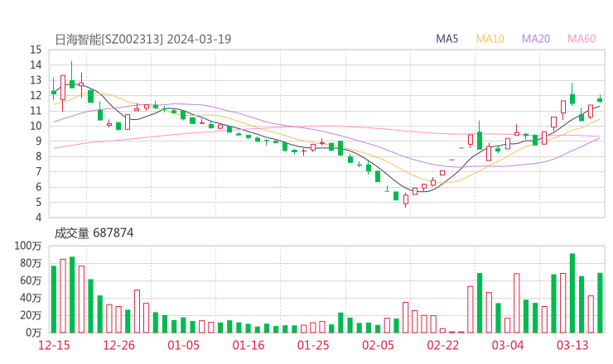The width and height of the screenshot is (613, 364).
Task: Click the MA20 legend label
Action: pos(536,39)
